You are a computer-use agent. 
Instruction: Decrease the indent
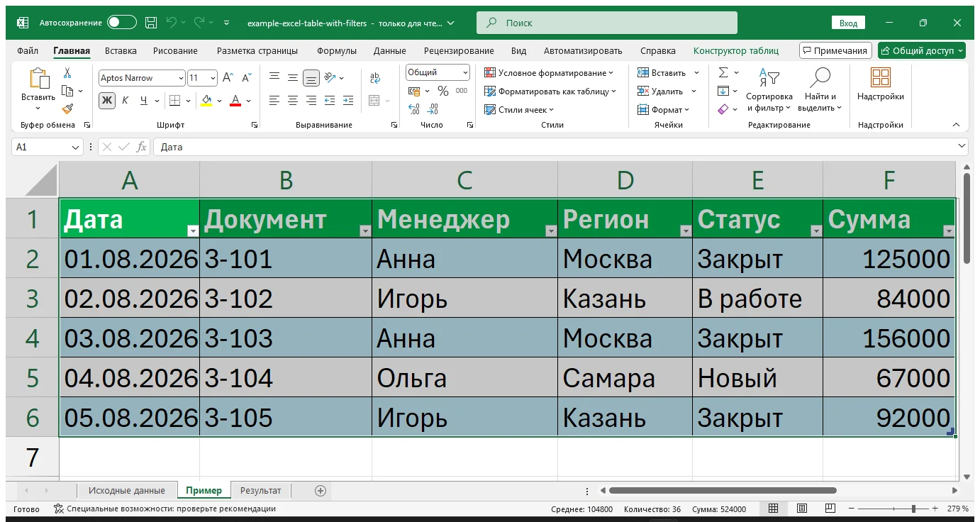[x=330, y=101]
